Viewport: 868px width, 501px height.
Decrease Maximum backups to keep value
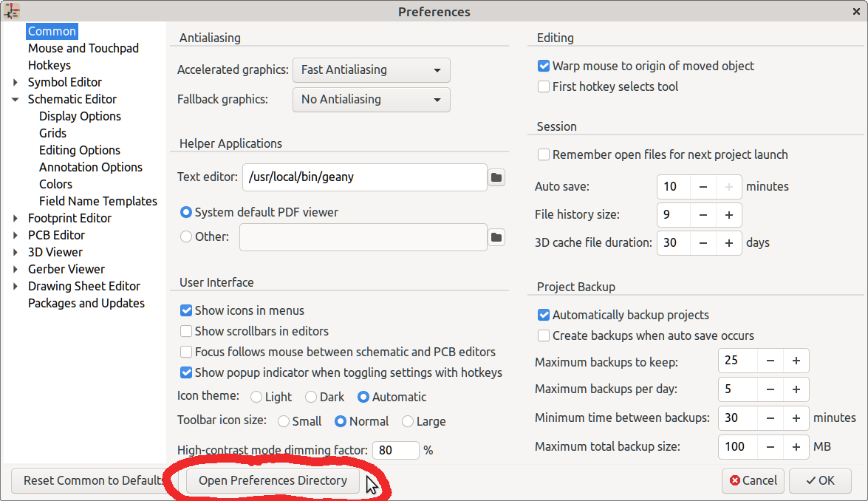tap(770, 361)
